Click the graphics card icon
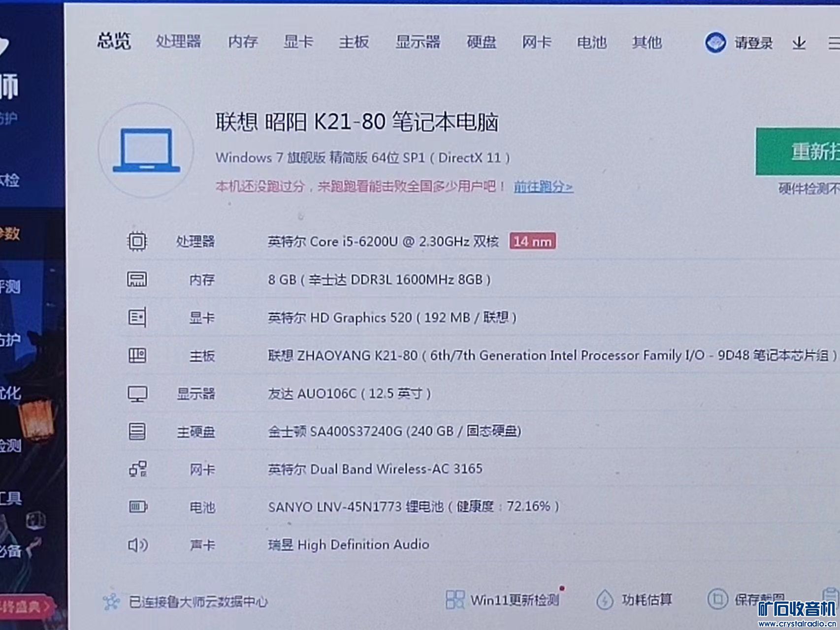Viewport: 840px width, 630px height. coord(137,317)
